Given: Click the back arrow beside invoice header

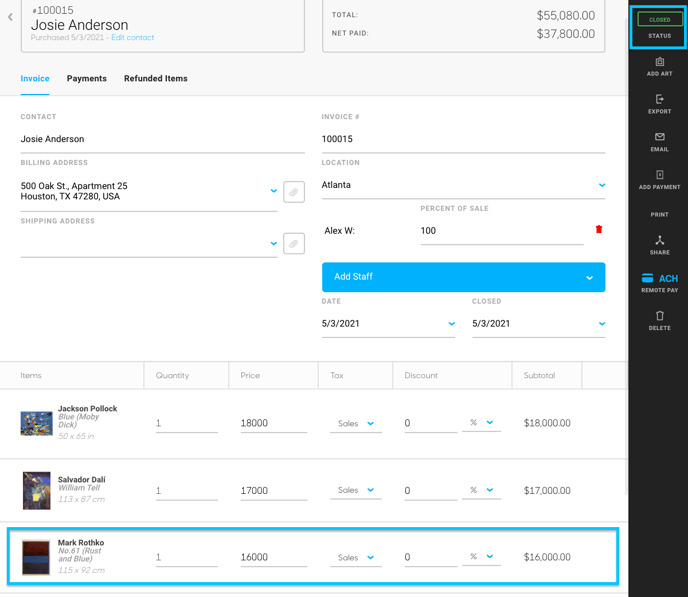Looking at the screenshot, I should click(x=10, y=17).
